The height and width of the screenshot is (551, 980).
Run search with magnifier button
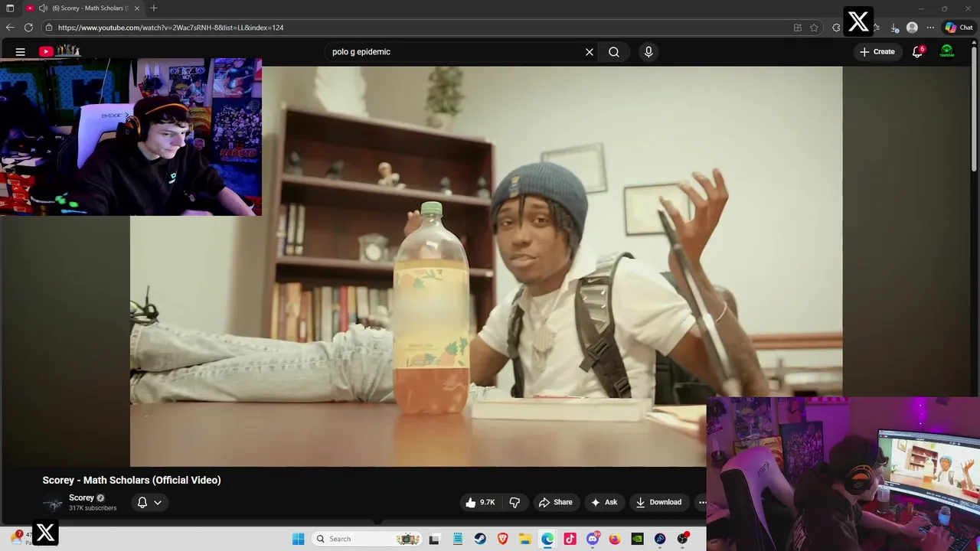pos(614,52)
